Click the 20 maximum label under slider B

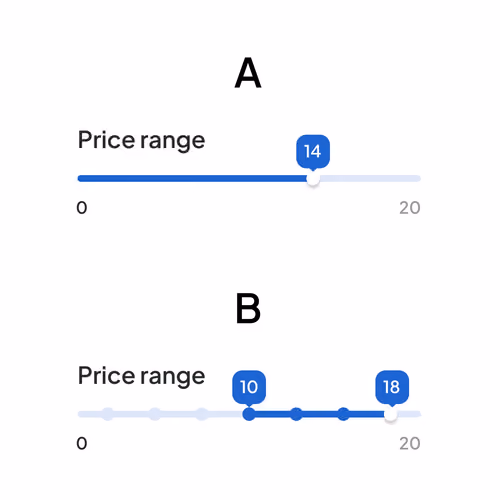[x=410, y=443]
